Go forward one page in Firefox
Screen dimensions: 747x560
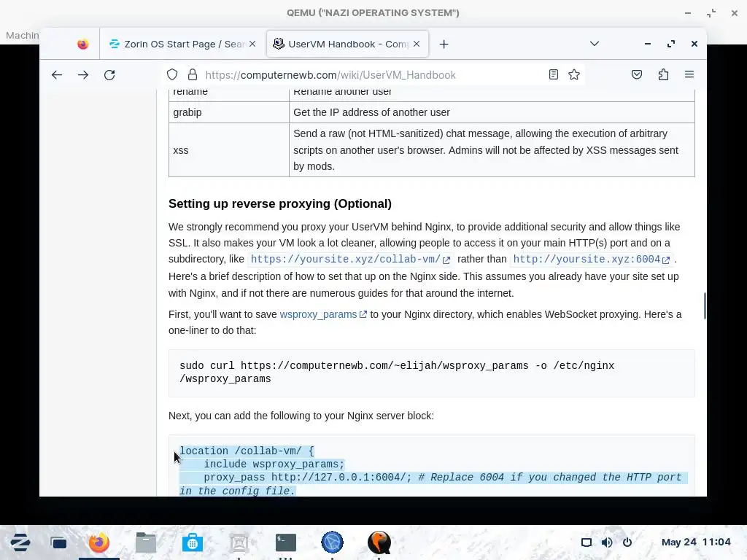pyautogui.click(x=83, y=75)
